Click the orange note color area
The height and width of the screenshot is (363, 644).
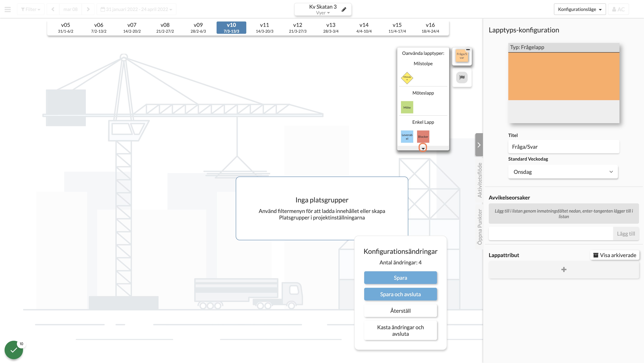coord(564,76)
